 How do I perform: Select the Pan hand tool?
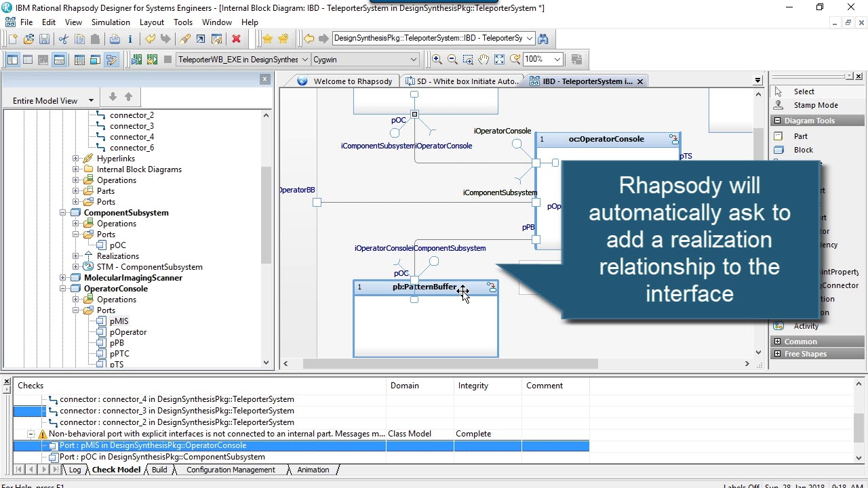tap(484, 60)
